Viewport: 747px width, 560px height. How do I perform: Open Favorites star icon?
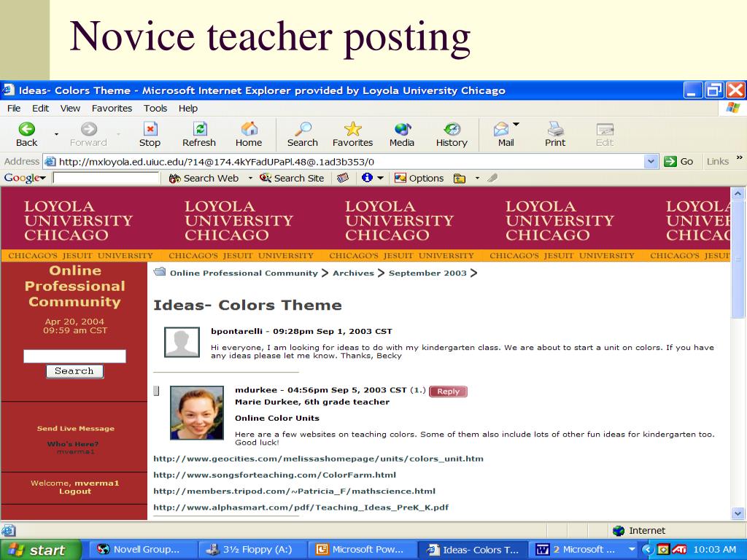coord(352,129)
